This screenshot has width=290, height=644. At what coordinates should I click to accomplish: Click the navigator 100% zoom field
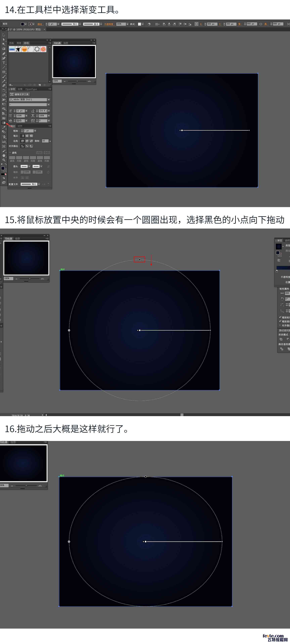coord(57,81)
